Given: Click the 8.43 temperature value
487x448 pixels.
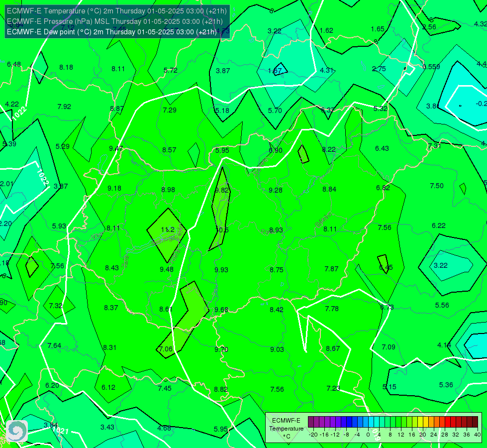Looking at the screenshot, I should pyautogui.click(x=112, y=268).
